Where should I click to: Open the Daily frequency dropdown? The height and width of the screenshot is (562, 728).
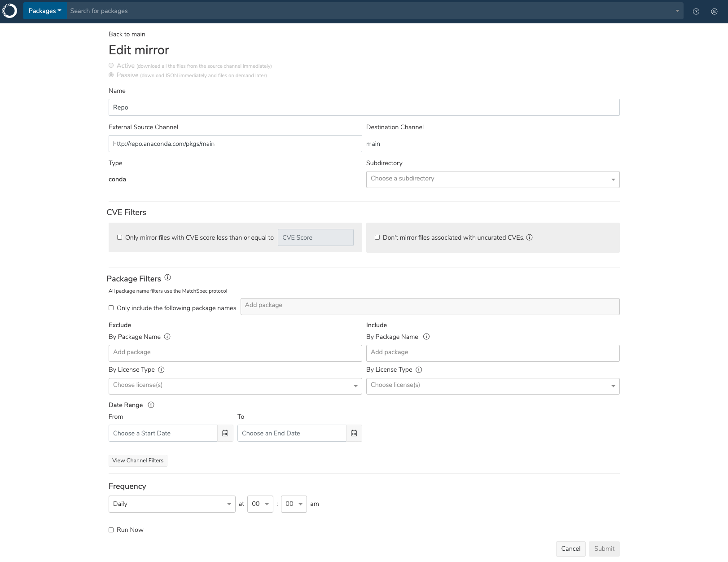(x=172, y=504)
